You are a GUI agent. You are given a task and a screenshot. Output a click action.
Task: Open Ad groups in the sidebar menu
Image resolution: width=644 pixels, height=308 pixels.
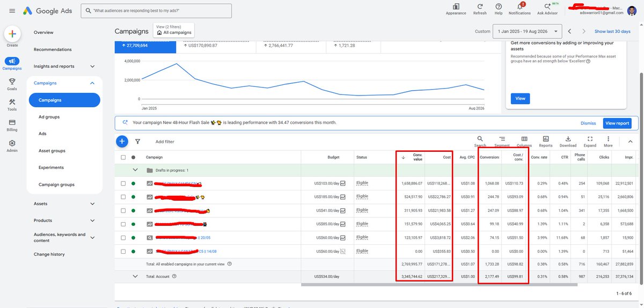(49, 117)
